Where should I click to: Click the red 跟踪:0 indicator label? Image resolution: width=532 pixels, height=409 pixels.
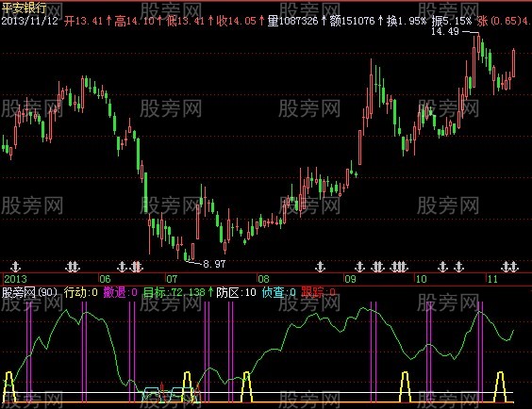pos(318,292)
